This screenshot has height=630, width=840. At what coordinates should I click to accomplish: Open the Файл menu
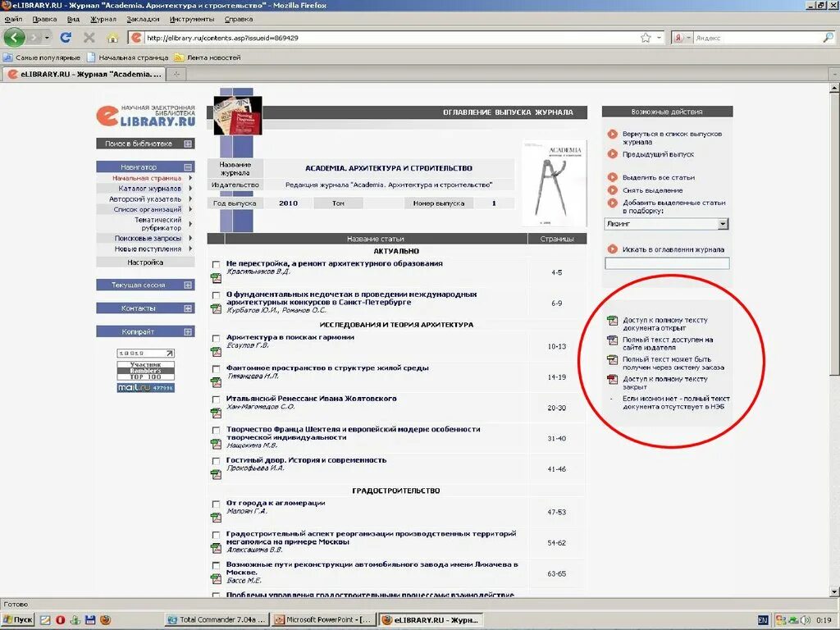tap(13, 19)
